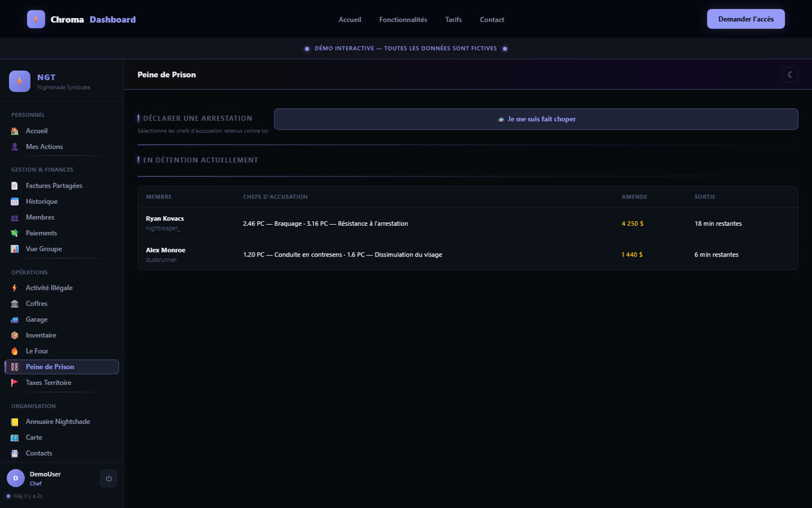Click the bank icon beside Coffres
812x508 pixels.
click(x=14, y=304)
